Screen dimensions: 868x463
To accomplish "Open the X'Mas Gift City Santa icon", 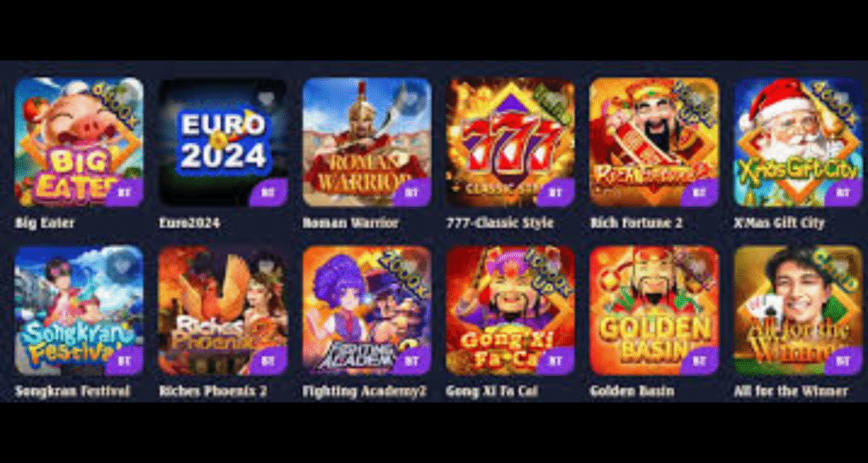I will point(798,142).
